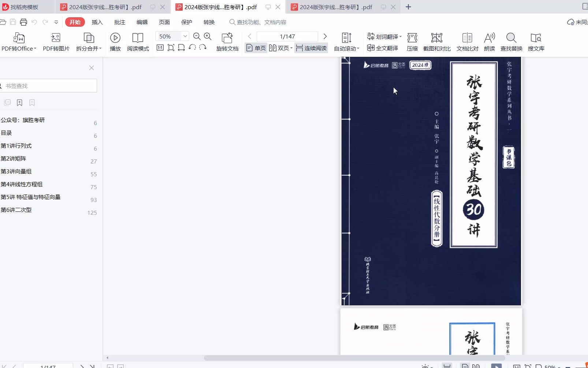Close the bookmark side panel

pos(92,68)
